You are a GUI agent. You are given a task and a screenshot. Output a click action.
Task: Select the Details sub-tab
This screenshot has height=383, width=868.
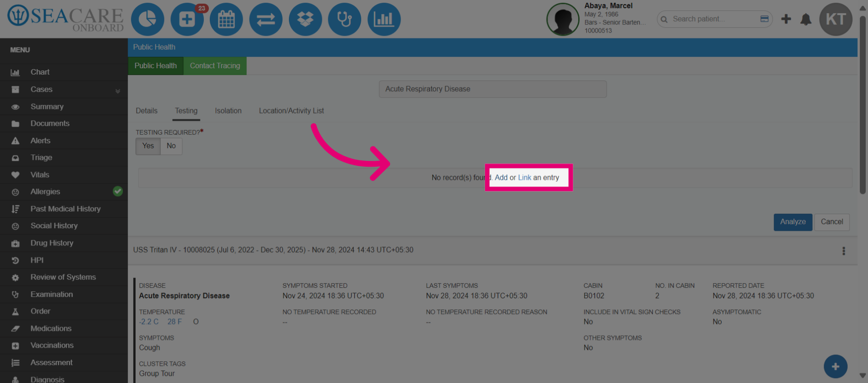click(x=146, y=111)
